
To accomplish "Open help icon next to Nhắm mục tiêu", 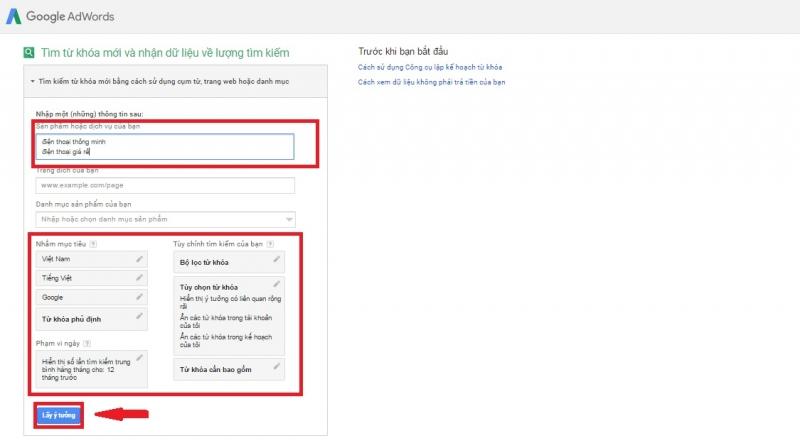I will pos(93,244).
